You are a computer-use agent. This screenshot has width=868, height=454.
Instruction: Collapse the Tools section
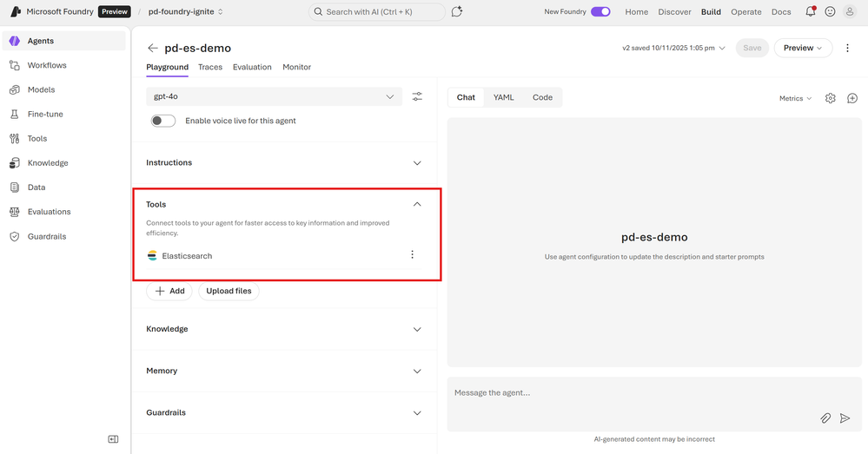pos(417,204)
